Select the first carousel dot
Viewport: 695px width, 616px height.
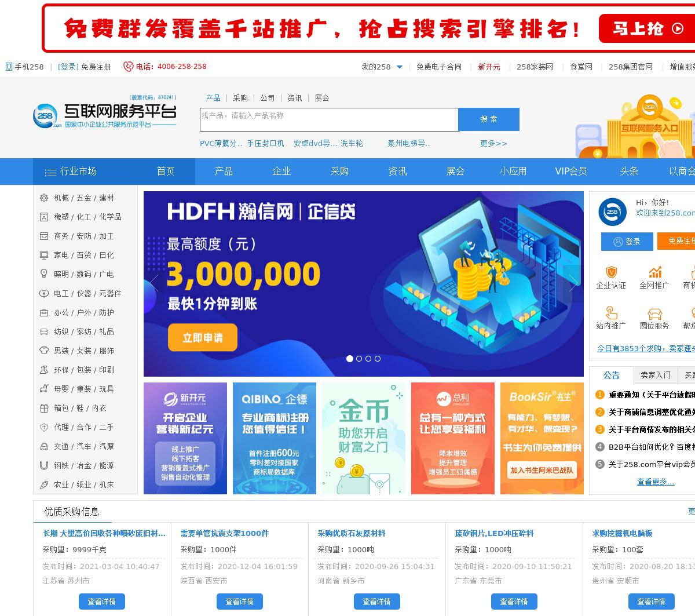point(350,359)
